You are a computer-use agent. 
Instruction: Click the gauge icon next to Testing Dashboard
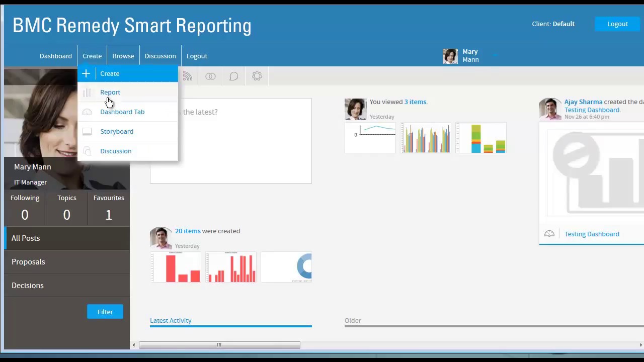pos(549,234)
